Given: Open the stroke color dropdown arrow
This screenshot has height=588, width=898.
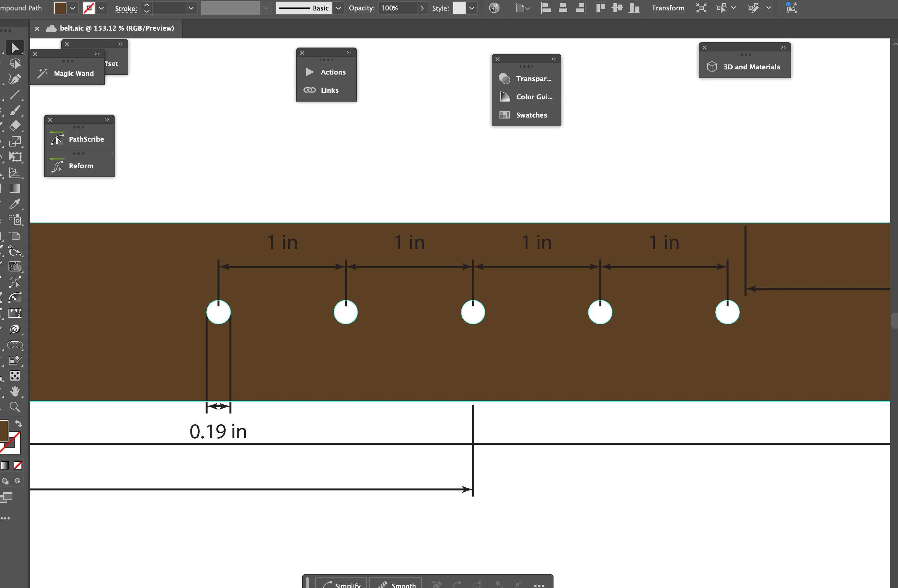Looking at the screenshot, I should 101,8.
